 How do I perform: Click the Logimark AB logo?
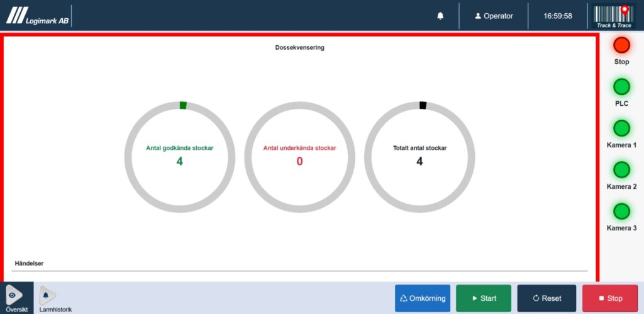pos(38,16)
